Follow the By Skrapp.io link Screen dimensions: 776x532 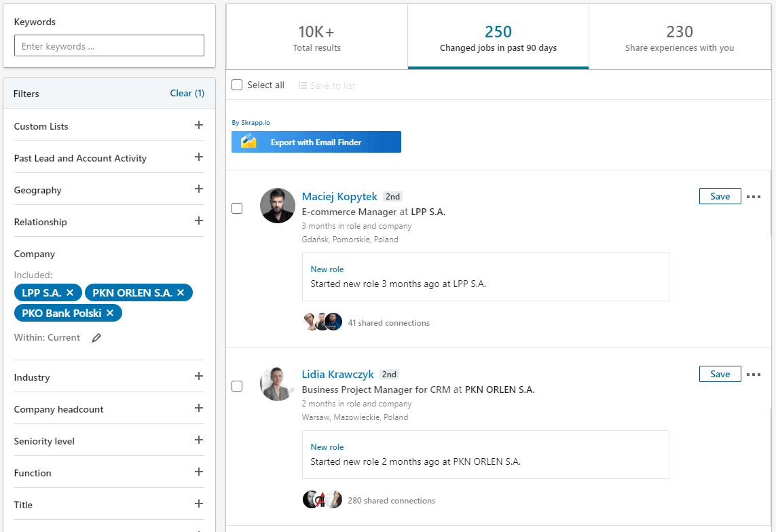[251, 123]
